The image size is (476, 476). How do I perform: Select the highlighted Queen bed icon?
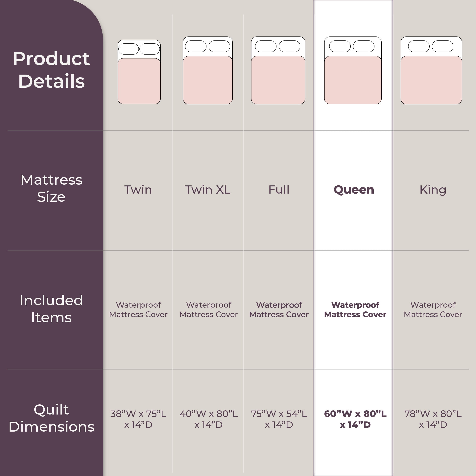click(353, 70)
